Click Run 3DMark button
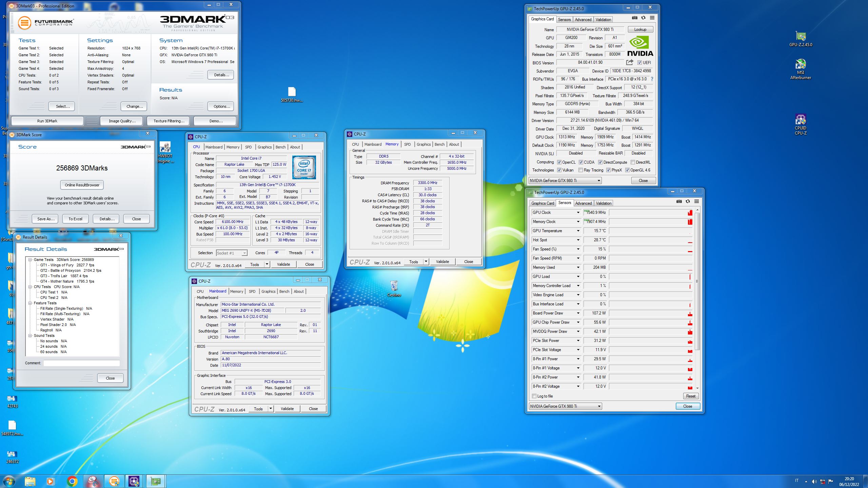Viewport: 868px width, 488px height. [47, 121]
